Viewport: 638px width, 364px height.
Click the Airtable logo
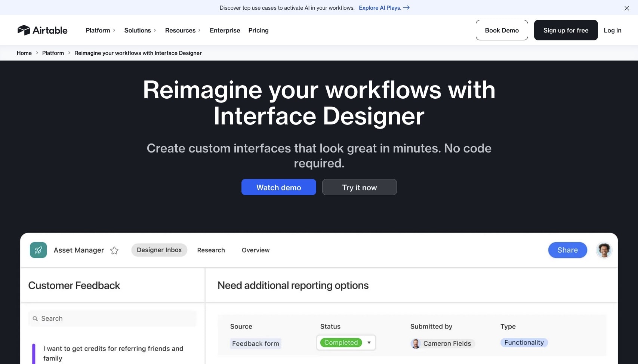point(42,30)
